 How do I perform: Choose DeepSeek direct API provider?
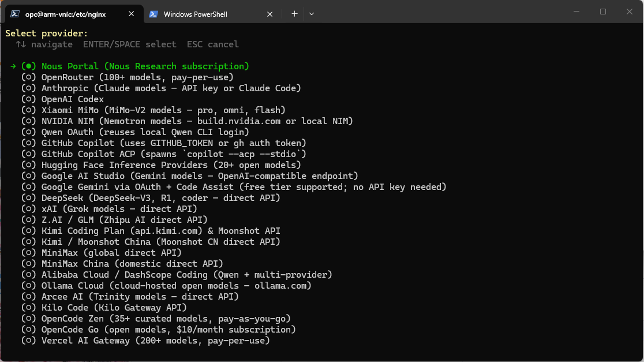160,198
